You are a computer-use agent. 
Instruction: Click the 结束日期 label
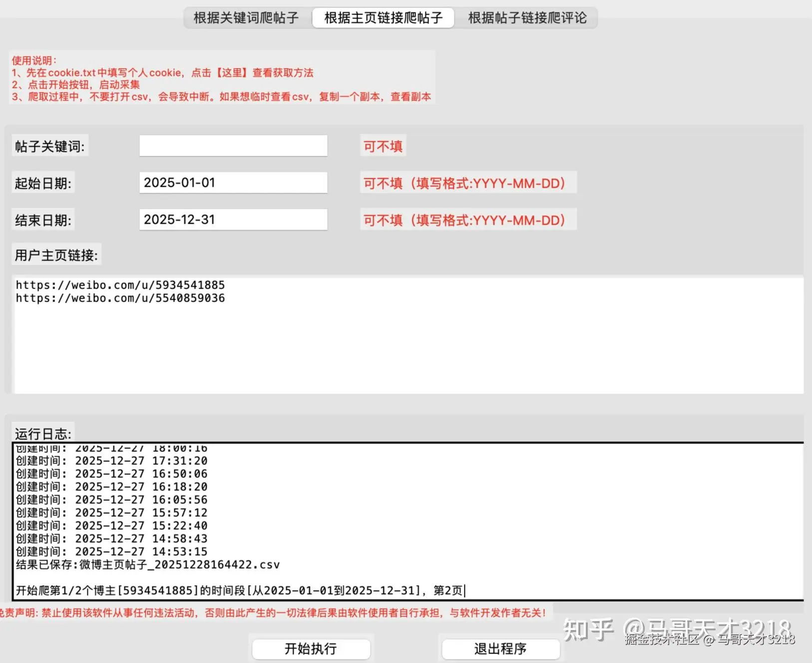(x=43, y=221)
